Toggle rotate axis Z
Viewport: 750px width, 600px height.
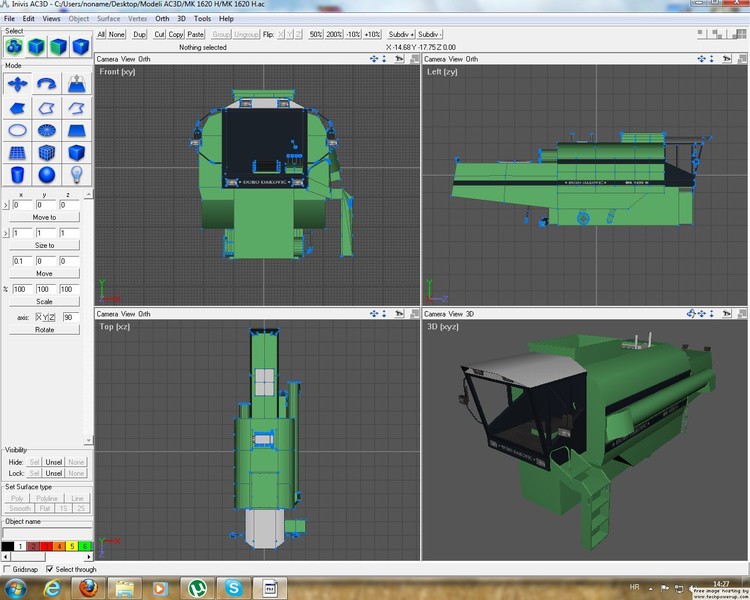pyautogui.click(x=52, y=317)
